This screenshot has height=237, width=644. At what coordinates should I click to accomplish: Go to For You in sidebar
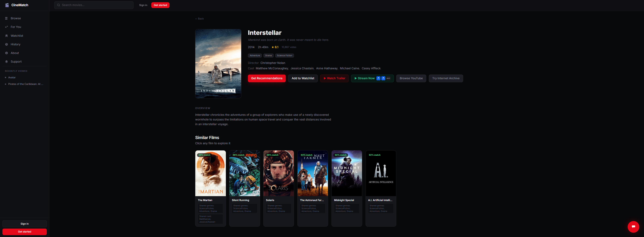pos(25,27)
